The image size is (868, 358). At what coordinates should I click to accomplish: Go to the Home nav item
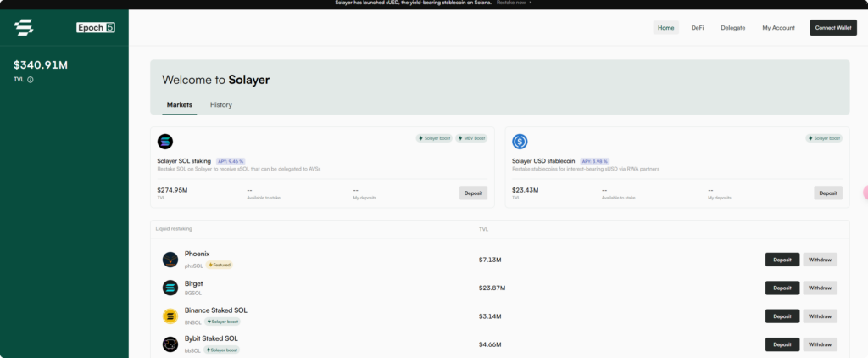(x=666, y=28)
